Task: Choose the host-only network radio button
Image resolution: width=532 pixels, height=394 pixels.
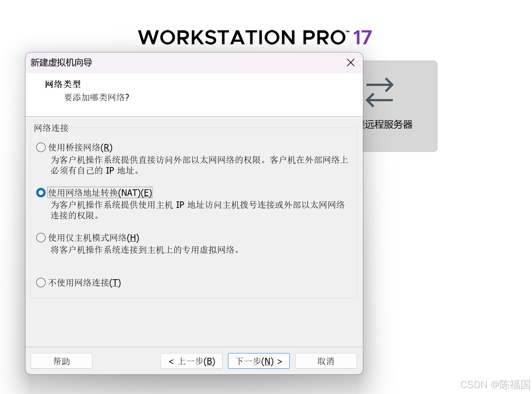Action: [x=41, y=238]
